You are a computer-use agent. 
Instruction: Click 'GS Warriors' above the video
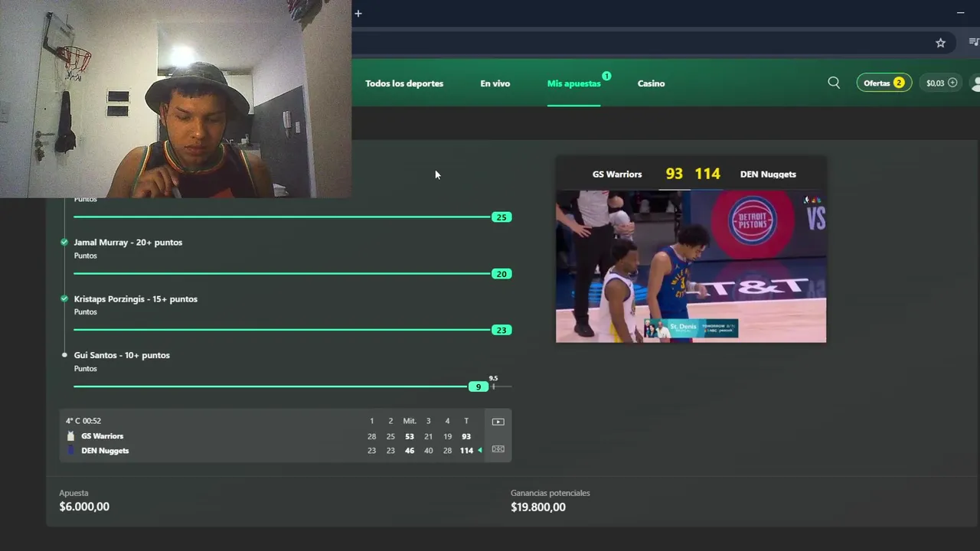(617, 174)
